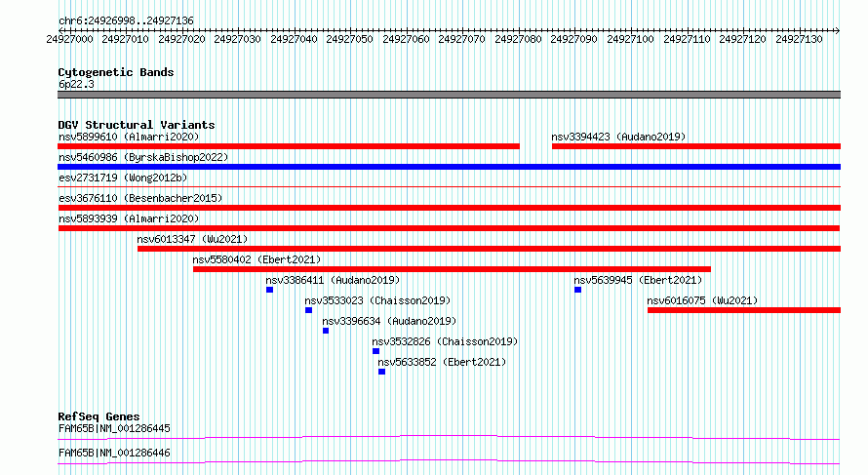Click ruler position 24927030
Viewport: 868px width, 475px height.
pos(238,39)
